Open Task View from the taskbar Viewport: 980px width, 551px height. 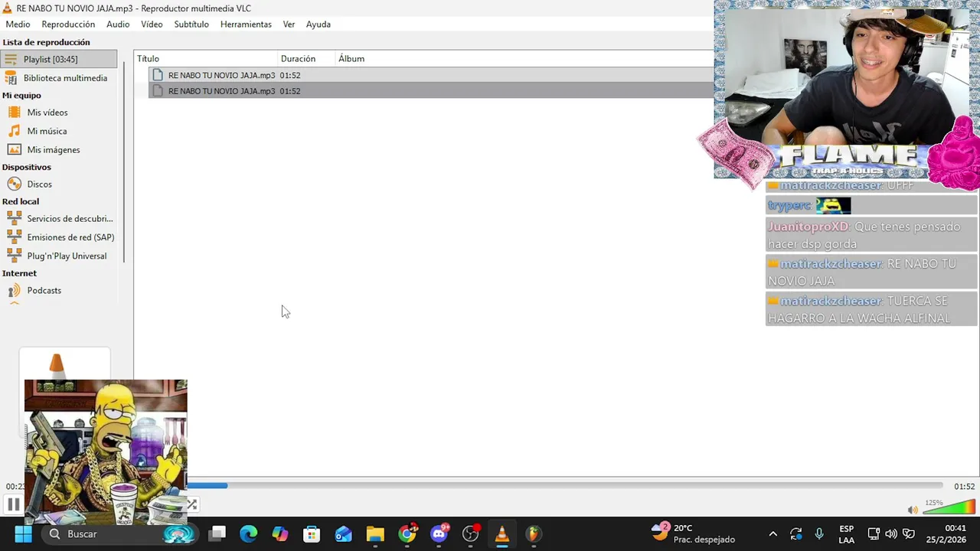pyautogui.click(x=217, y=533)
